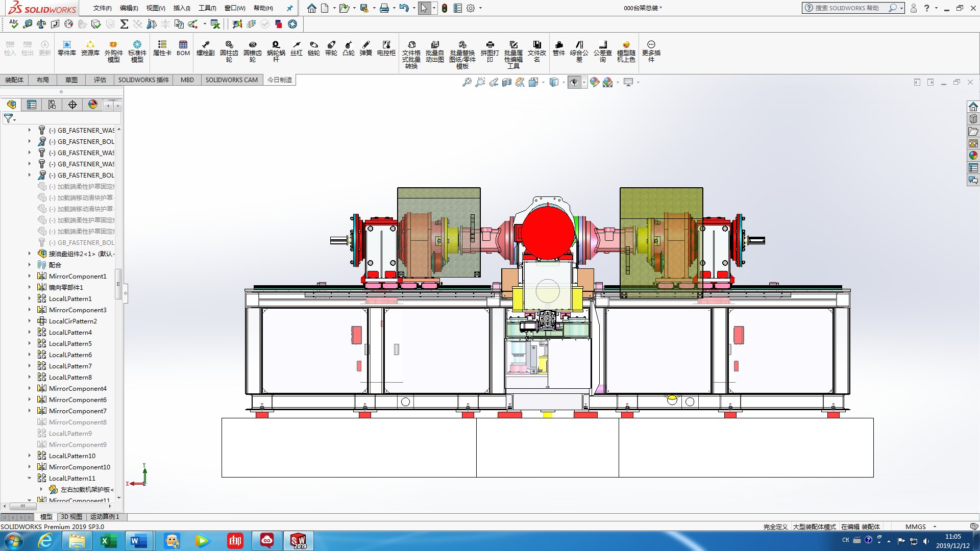This screenshot has width=980, height=551.
Task: Expand the LocalPattern1 tree node
Action: point(29,298)
